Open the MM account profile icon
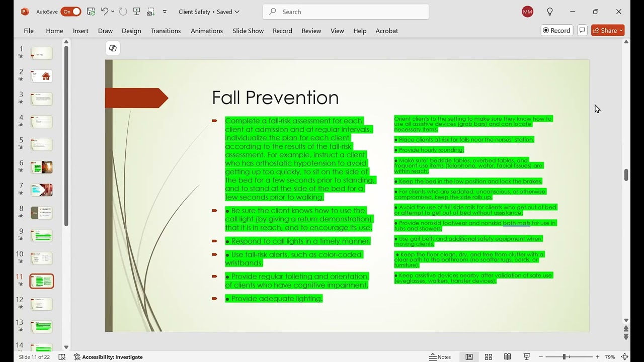The image size is (644, 362). click(527, 12)
